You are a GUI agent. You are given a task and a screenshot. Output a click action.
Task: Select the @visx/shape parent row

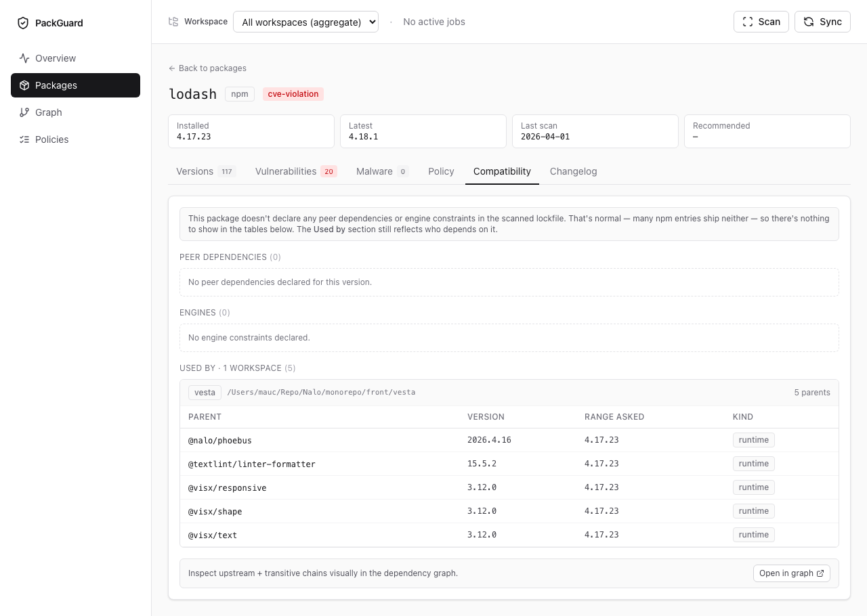click(x=509, y=511)
